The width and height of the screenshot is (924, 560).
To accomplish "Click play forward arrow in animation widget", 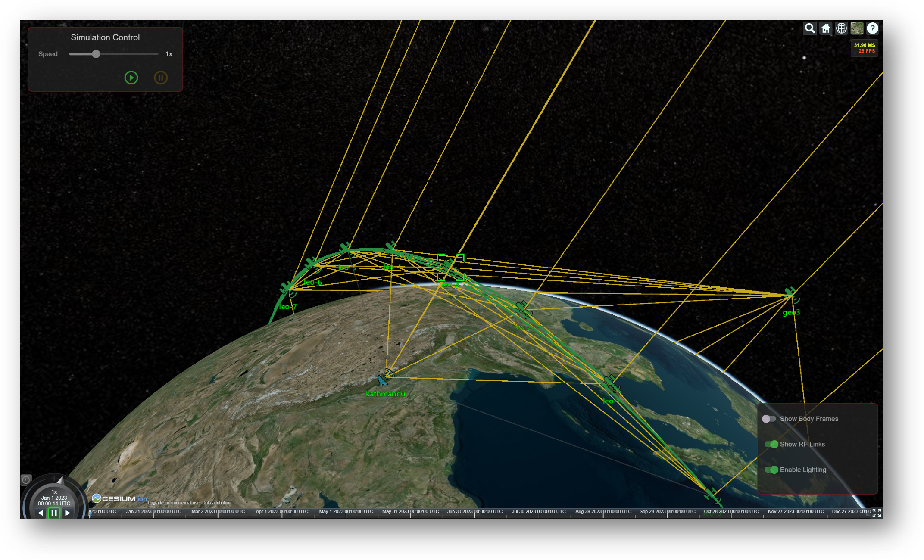I will coord(68,513).
